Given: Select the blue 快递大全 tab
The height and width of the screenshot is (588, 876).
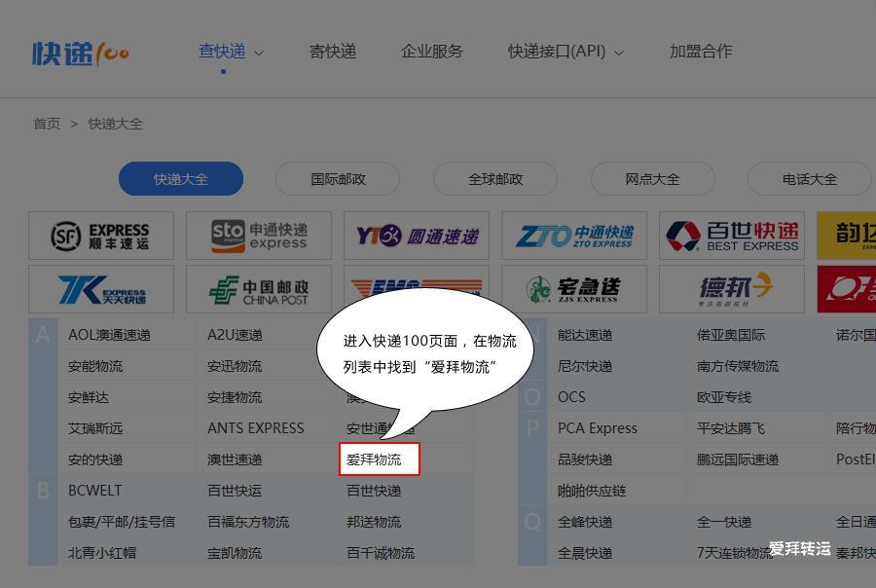Looking at the screenshot, I should [180, 179].
